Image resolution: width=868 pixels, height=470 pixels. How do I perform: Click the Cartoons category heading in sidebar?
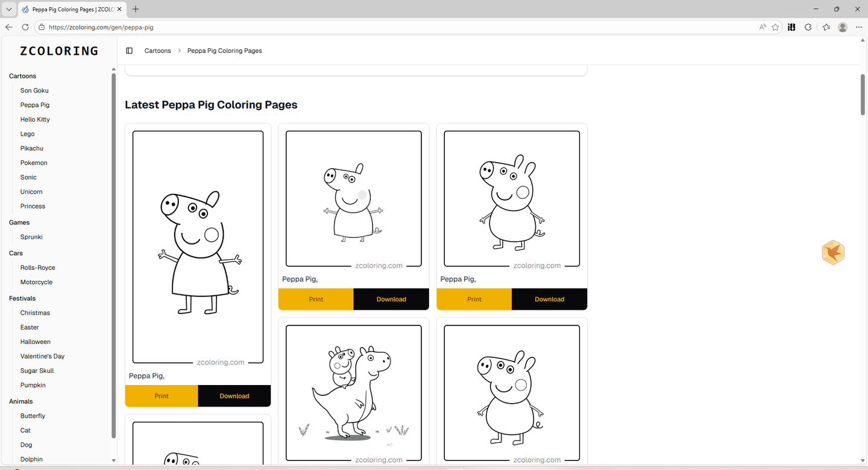pos(22,76)
